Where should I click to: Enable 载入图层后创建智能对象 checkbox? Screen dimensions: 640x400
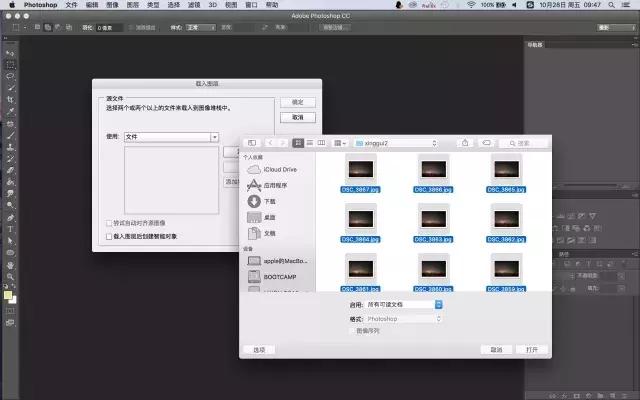tap(109, 237)
